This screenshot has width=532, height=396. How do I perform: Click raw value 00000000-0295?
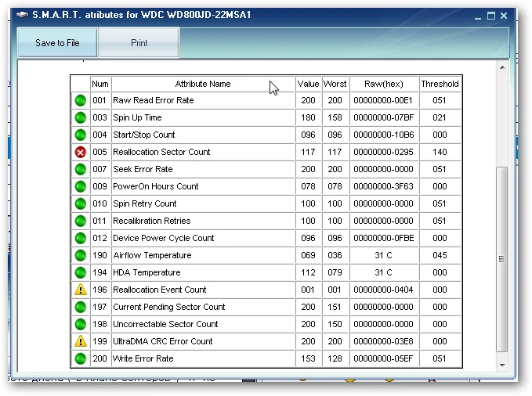383,153
